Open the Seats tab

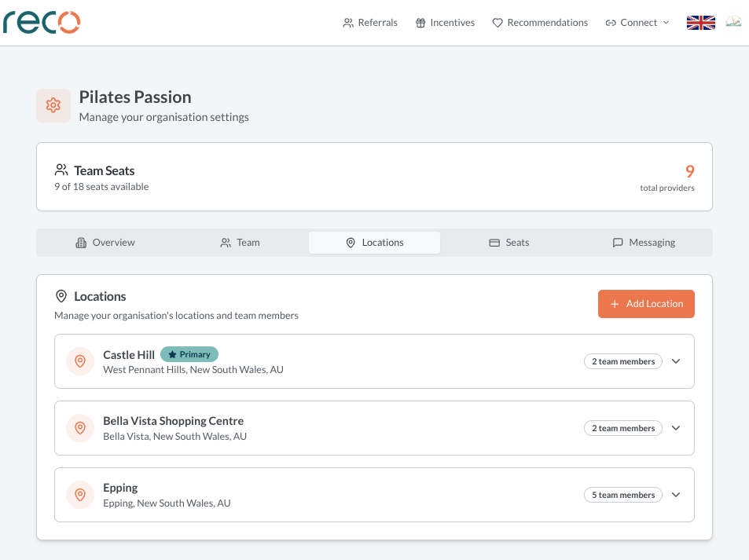509,243
